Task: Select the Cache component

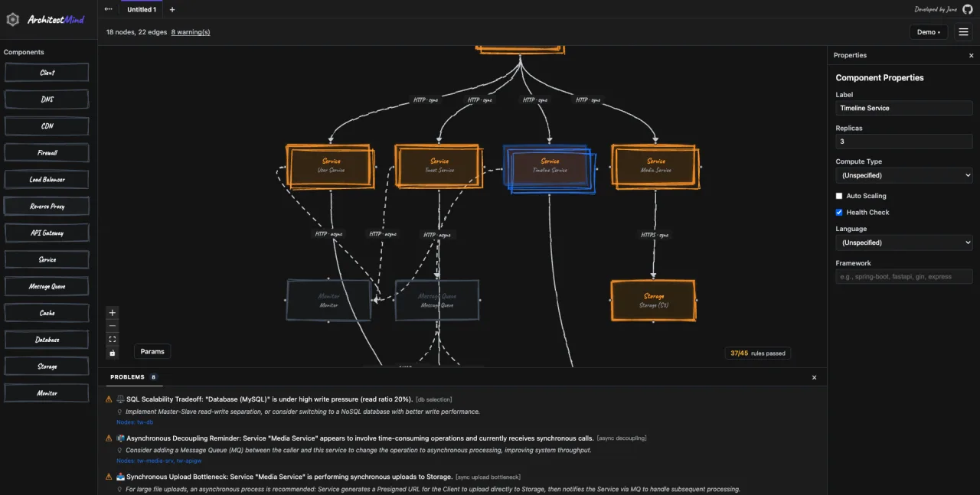Action: point(47,313)
